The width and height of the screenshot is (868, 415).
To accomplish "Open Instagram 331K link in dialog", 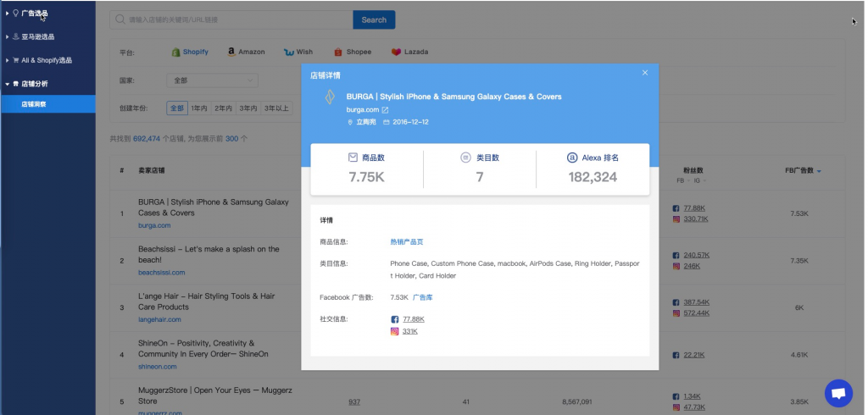I will 410,331.
